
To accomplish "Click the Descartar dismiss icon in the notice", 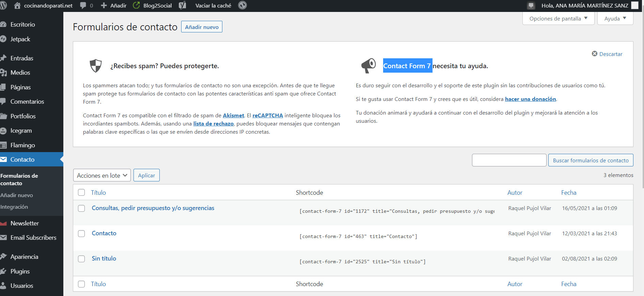I will click(595, 54).
